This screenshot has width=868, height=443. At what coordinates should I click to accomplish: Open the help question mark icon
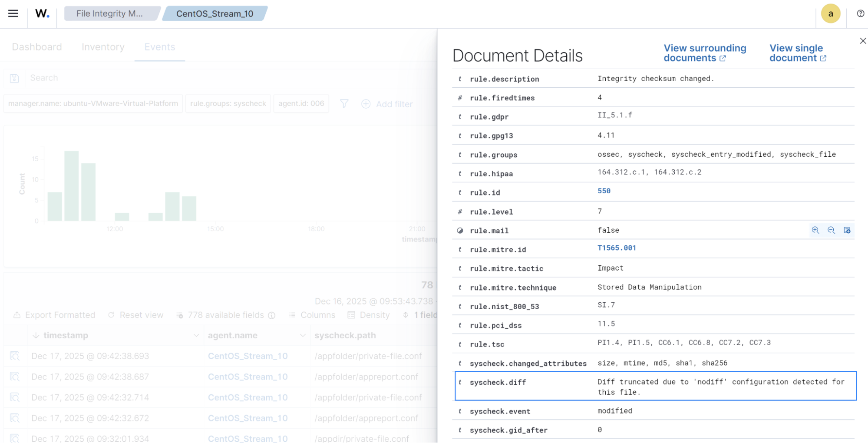pyautogui.click(x=860, y=13)
